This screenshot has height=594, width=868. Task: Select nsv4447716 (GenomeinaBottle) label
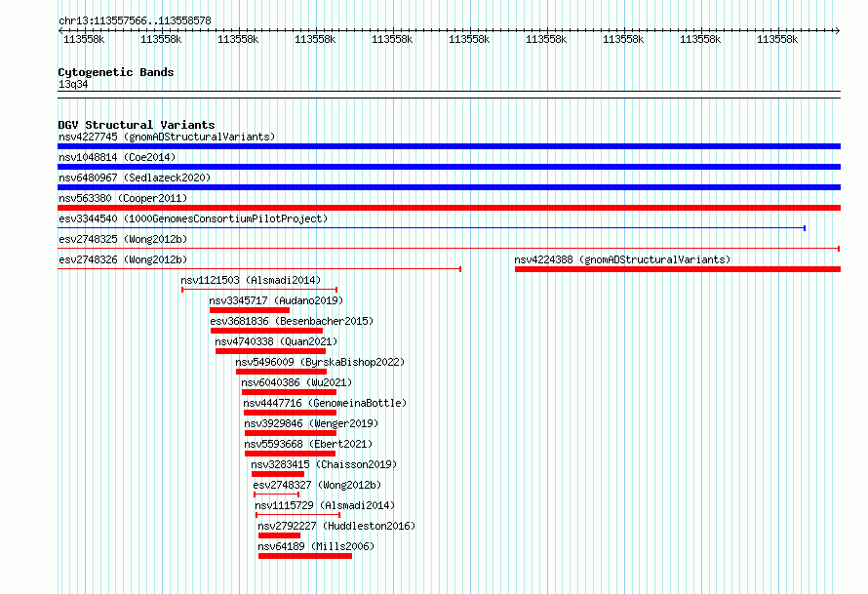click(x=325, y=403)
